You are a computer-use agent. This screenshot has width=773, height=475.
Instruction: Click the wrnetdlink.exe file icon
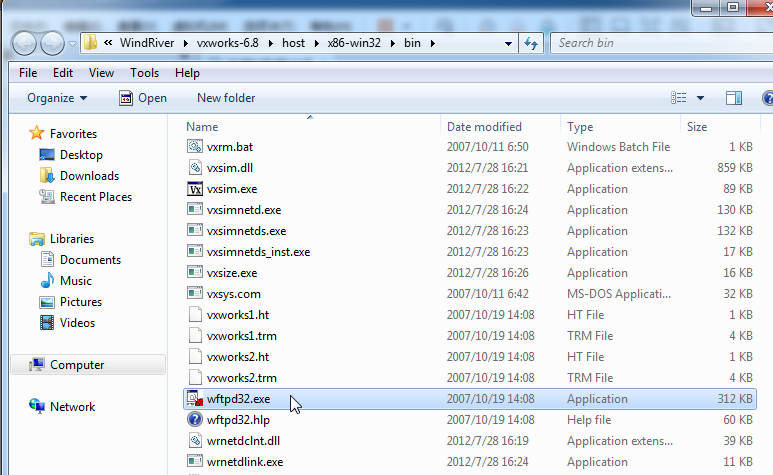(195, 461)
